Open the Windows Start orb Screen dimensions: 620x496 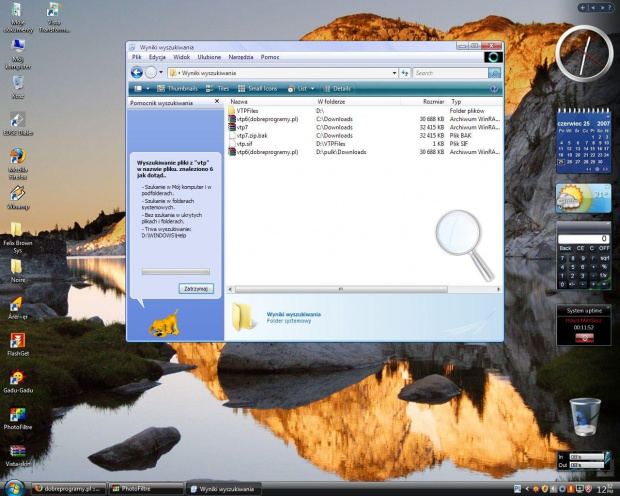pyautogui.click(x=14, y=488)
